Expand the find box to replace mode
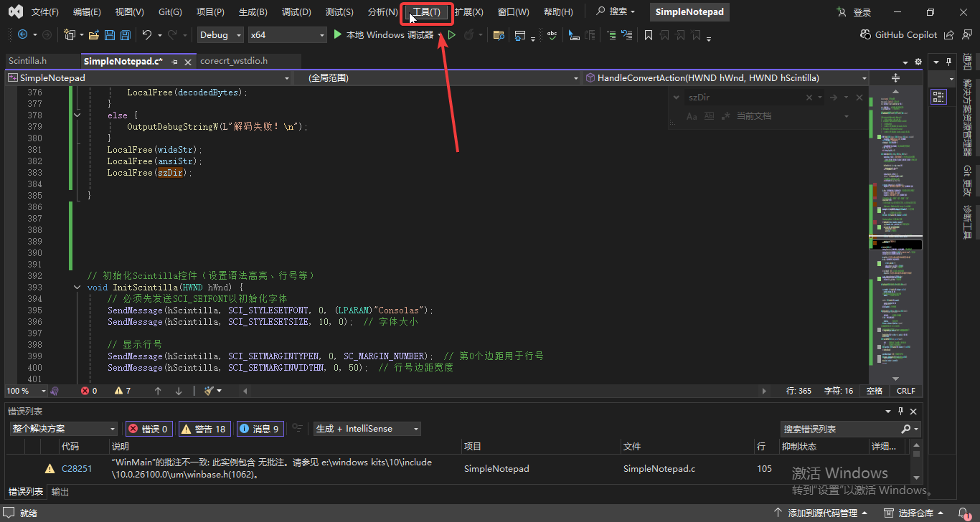 click(x=676, y=98)
